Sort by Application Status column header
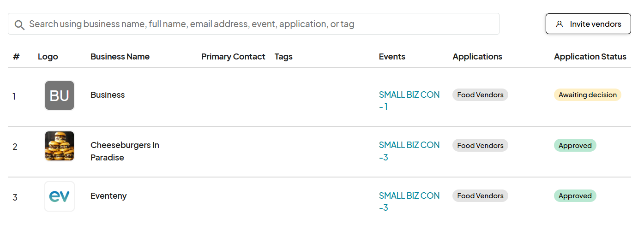The width and height of the screenshot is (644, 225). pos(590,57)
